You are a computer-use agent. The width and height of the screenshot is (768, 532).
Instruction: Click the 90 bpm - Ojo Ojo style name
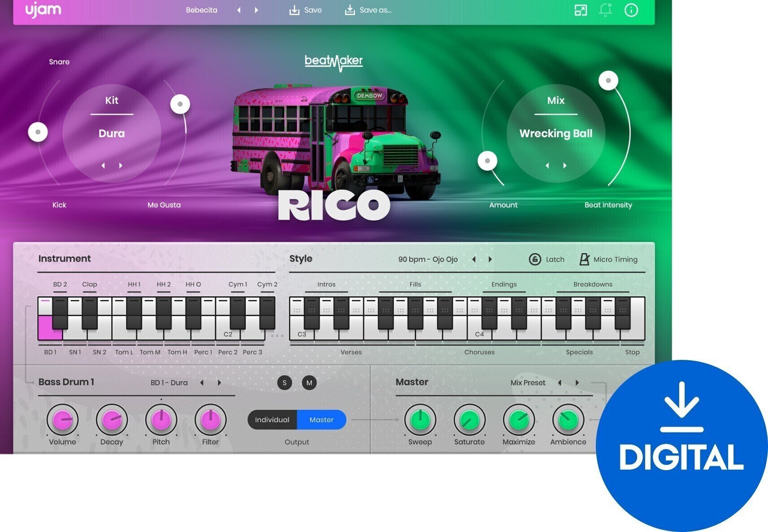coord(428,259)
